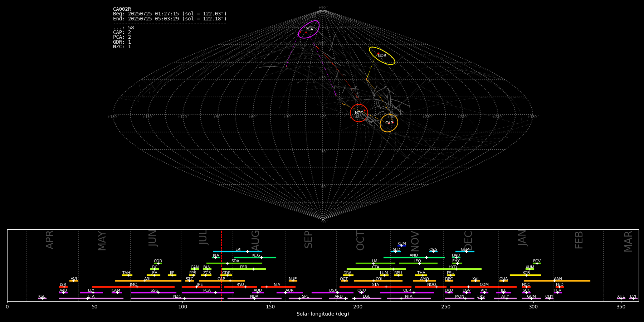Select the orange AAN shower bar
The height and width of the screenshot is (322, 644).
coord(557,281)
